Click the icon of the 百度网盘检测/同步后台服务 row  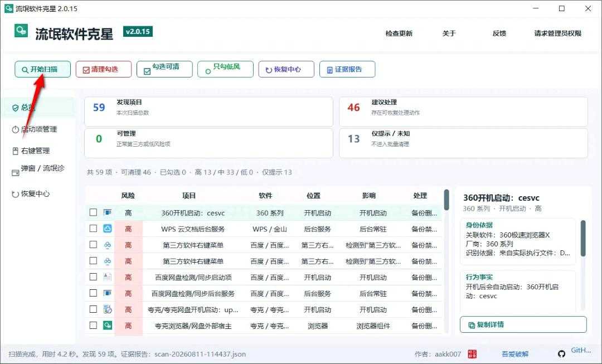[x=108, y=293]
